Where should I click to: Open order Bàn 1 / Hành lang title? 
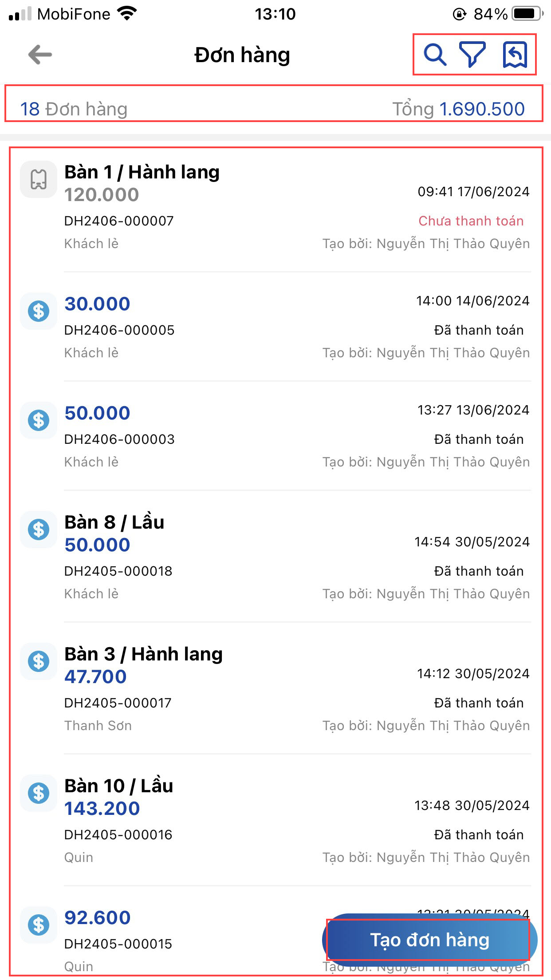point(142,172)
